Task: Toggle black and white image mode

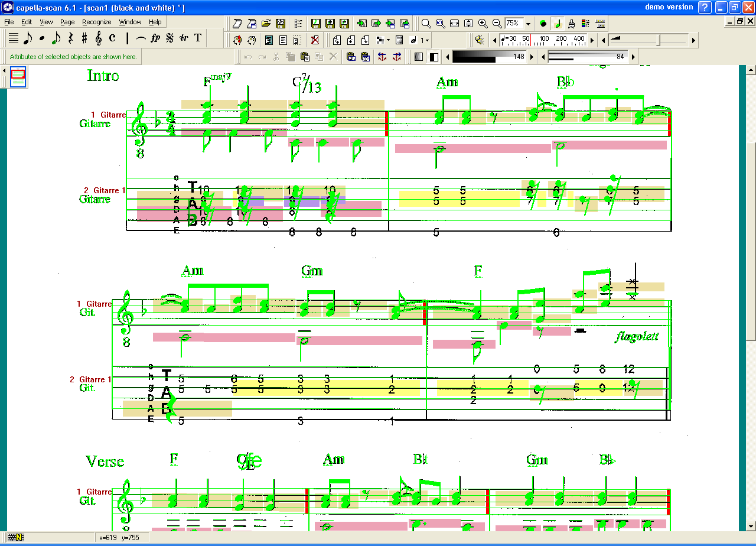Action: (434, 57)
